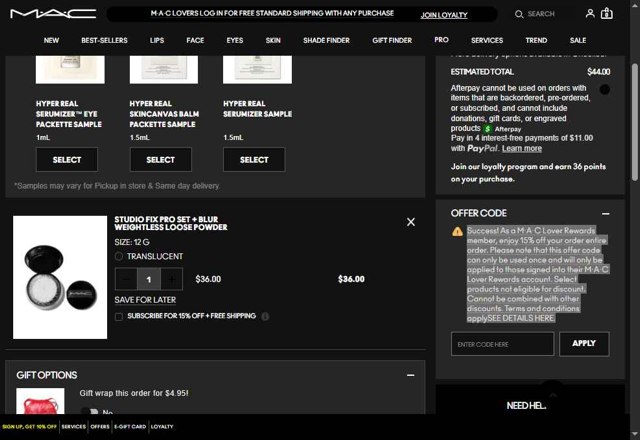The width and height of the screenshot is (640, 440).
Task: Click the Serumizer Eye Packette sample image
Action: click(x=70, y=70)
